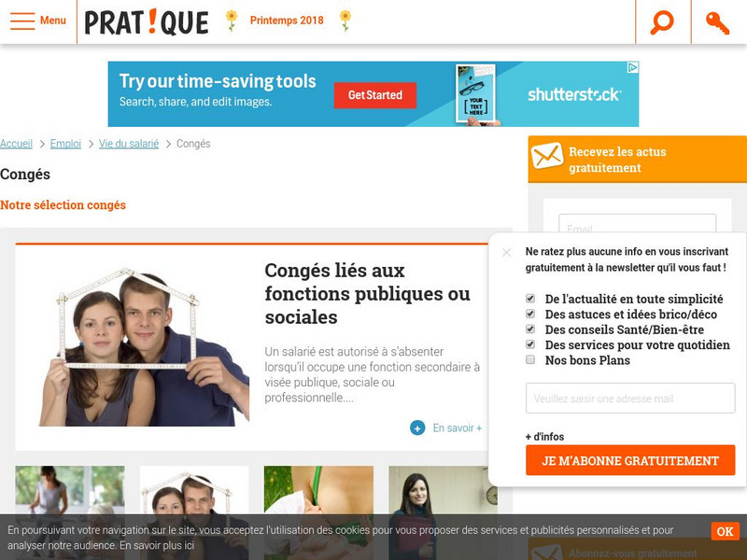Image resolution: width=747 pixels, height=560 pixels.
Task: Uncheck 'Des astuces et idées brico/déco'
Action: pyautogui.click(x=530, y=314)
